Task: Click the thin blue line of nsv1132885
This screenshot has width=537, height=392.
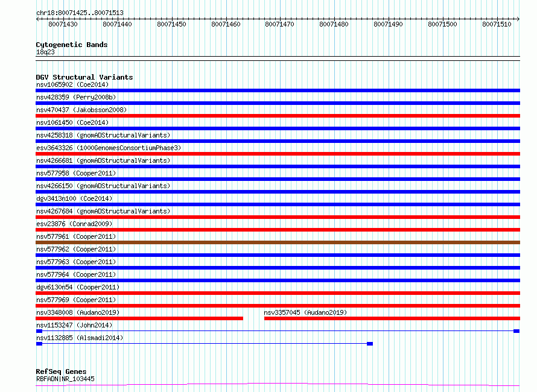Action: pyautogui.click(x=205, y=344)
